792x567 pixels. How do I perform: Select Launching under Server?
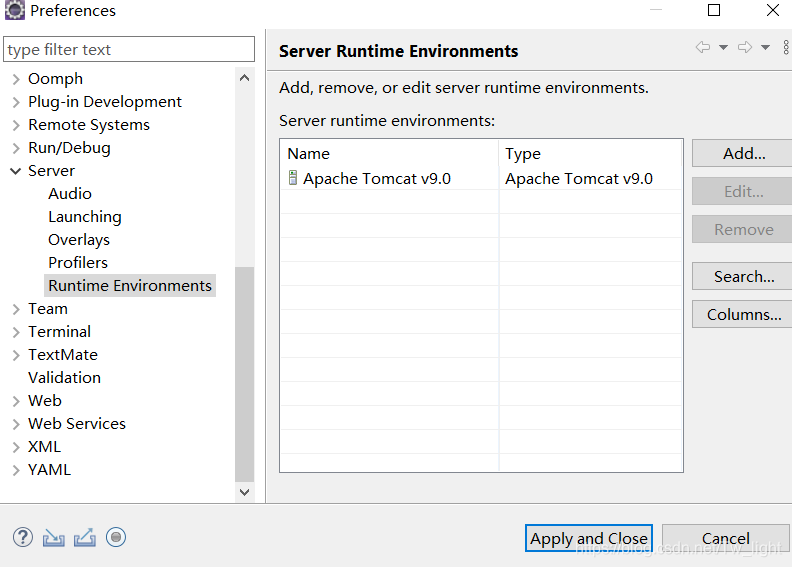tap(85, 217)
